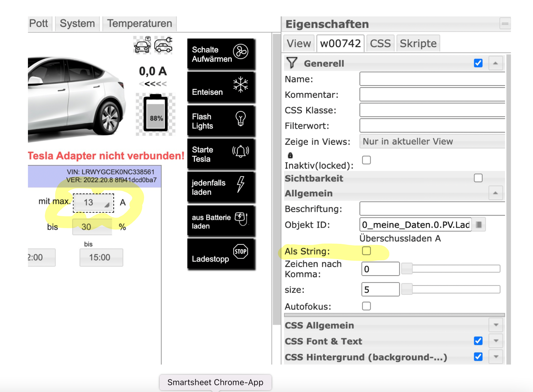
Task: Click the Zeichen nach Komma number field
Action: (381, 269)
